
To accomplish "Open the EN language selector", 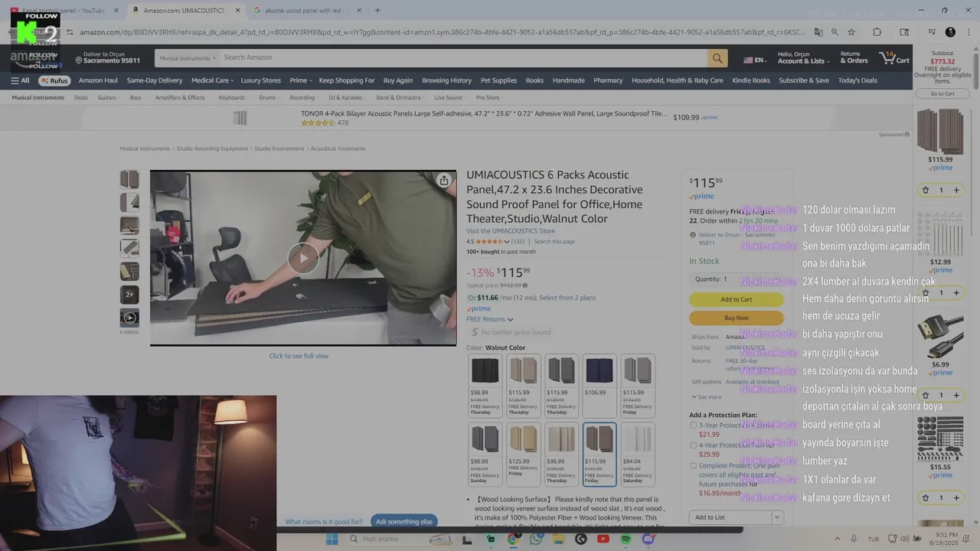I will pos(755,60).
